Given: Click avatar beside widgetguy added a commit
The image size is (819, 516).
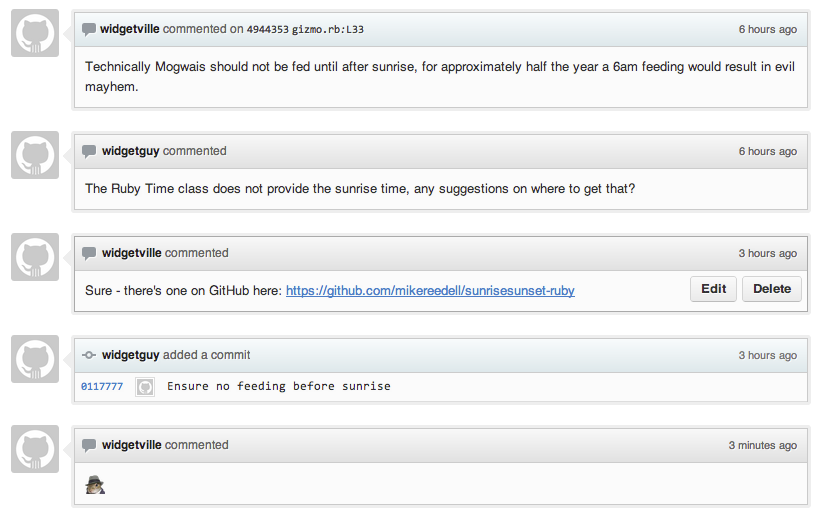Looking at the screenshot, I should 35,359.
